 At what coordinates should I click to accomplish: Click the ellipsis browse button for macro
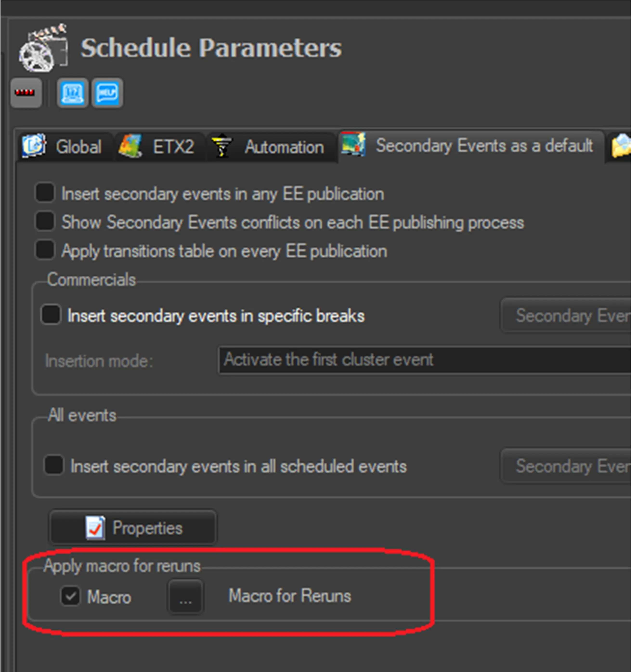185,596
